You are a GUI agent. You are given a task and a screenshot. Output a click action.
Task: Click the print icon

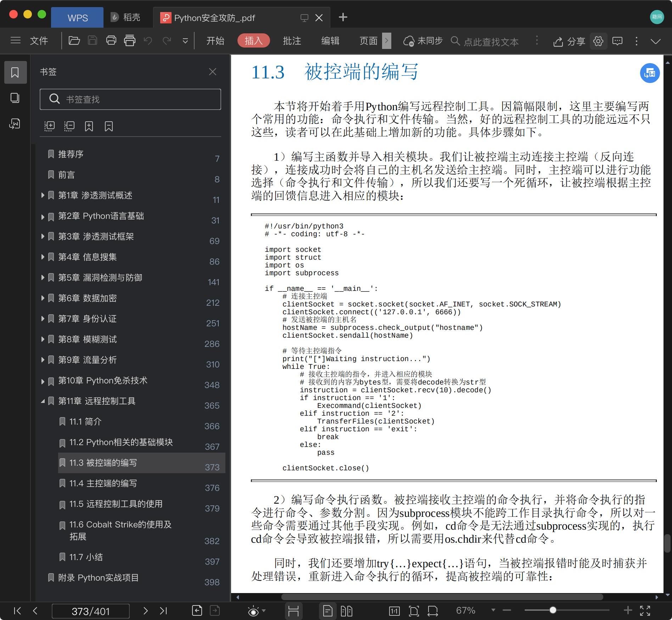tap(111, 40)
